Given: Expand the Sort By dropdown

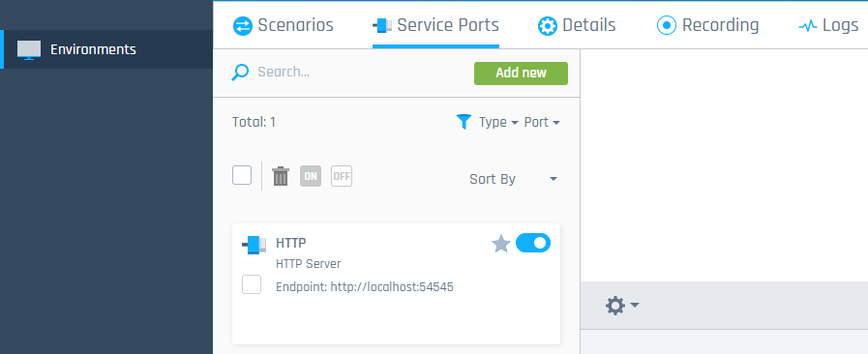Looking at the screenshot, I should [x=513, y=179].
